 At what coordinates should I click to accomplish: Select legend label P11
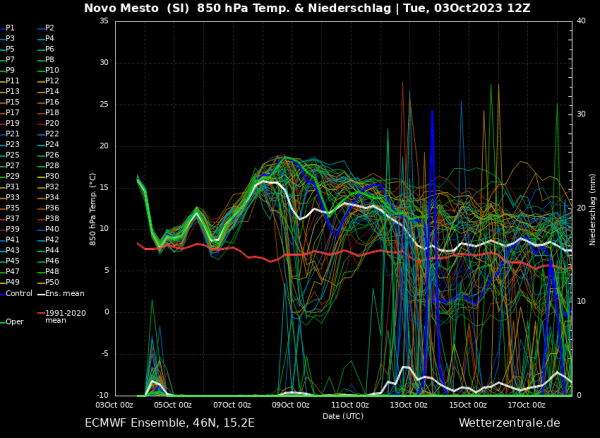[12, 81]
